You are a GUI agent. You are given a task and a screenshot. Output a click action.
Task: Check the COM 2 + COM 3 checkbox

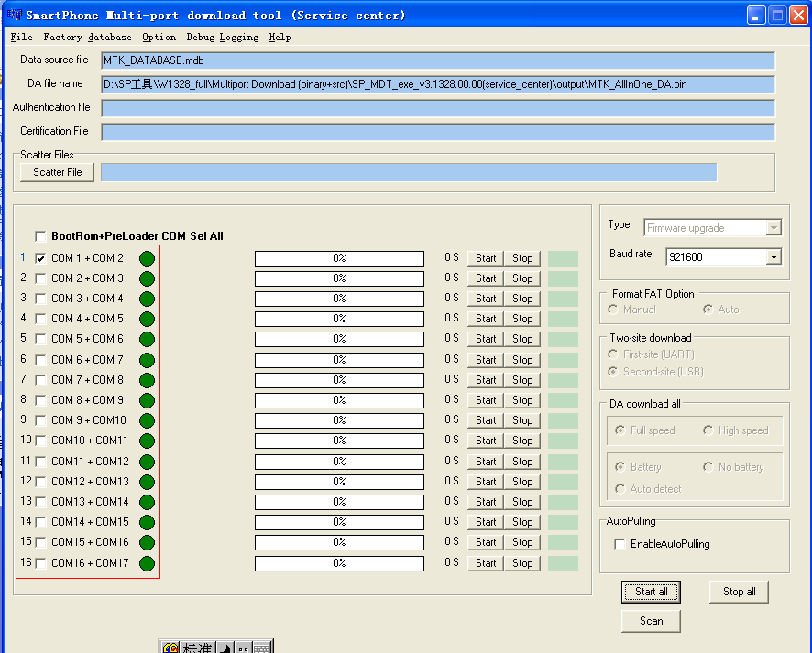click(x=40, y=278)
